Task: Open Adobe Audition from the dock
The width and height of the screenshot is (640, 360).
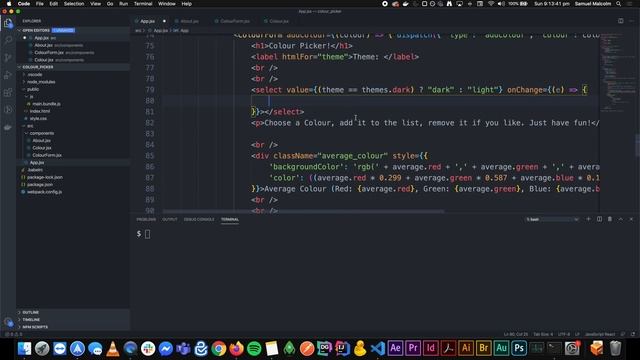Action: pos(501,349)
